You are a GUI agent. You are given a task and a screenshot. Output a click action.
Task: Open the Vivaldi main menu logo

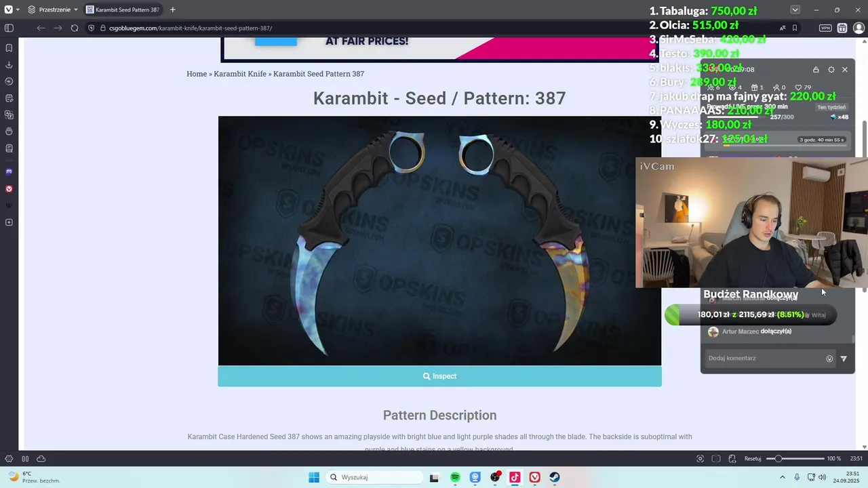[x=9, y=9]
